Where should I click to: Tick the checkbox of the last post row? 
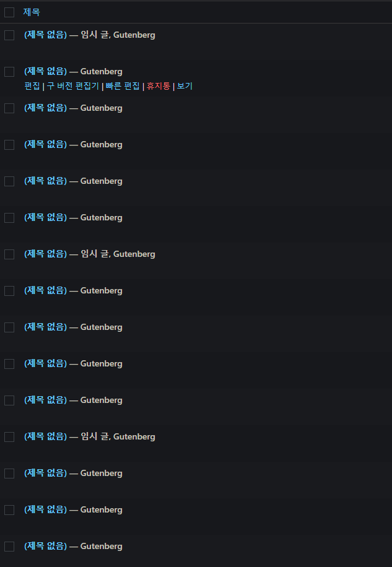coord(9,547)
